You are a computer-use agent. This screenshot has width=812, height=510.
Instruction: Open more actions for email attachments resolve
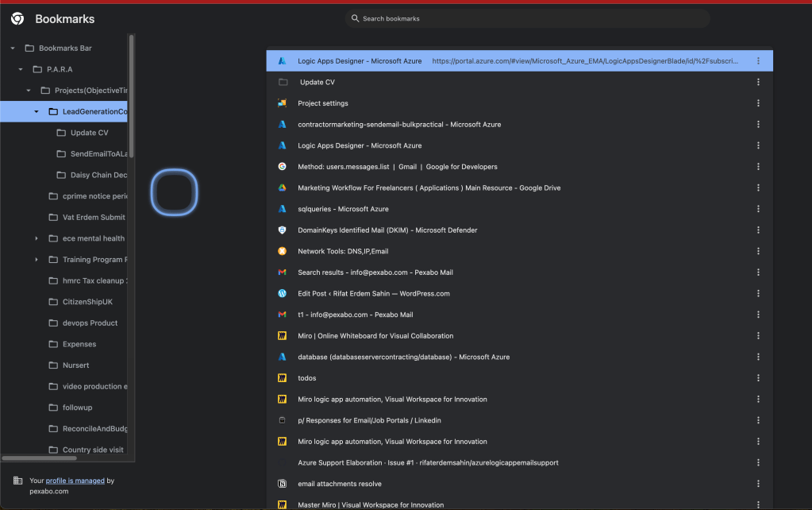click(x=758, y=484)
